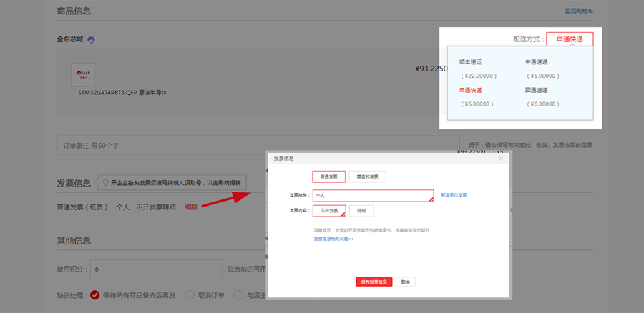Screen dimensions: 644x313
Task: Open the 新增单位发票 link
Action: pyautogui.click(x=454, y=195)
